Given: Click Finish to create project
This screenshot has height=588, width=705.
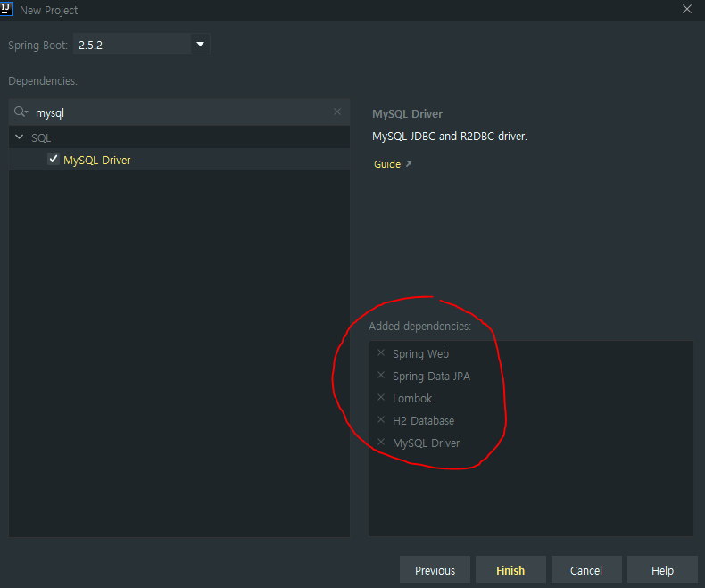Looking at the screenshot, I should coord(510,570).
